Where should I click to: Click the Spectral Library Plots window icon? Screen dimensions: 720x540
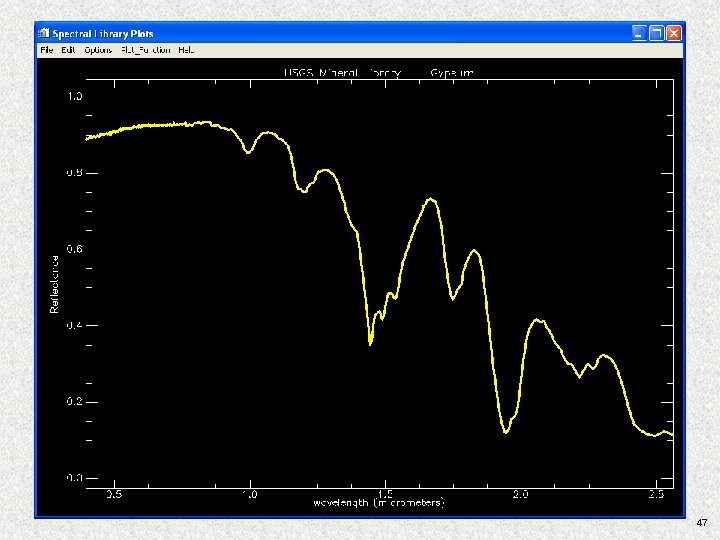pos(44,33)
